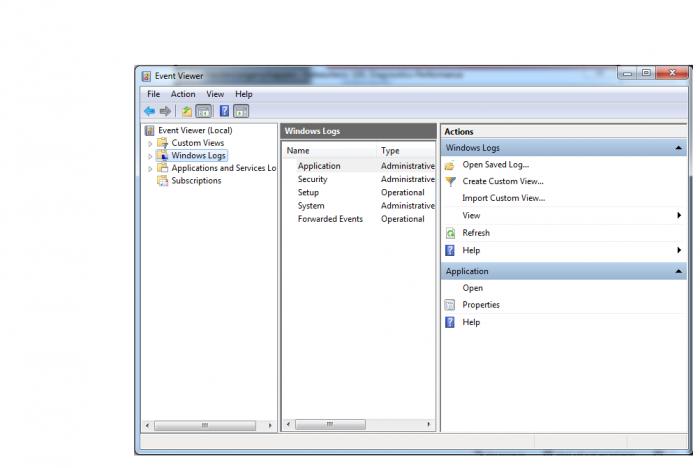Image resolution: width=700 pixels, height=468 pixels.
Task: Collapse the Windows Logs actions section
Action: tap(678, 148)
